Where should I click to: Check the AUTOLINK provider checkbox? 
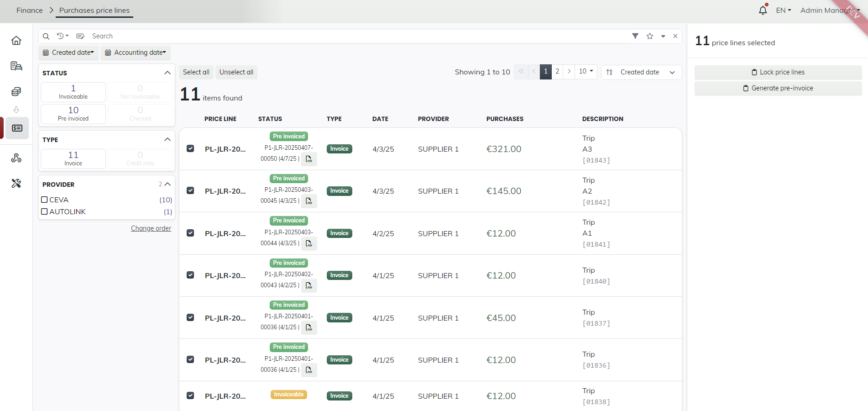point(45,211)
